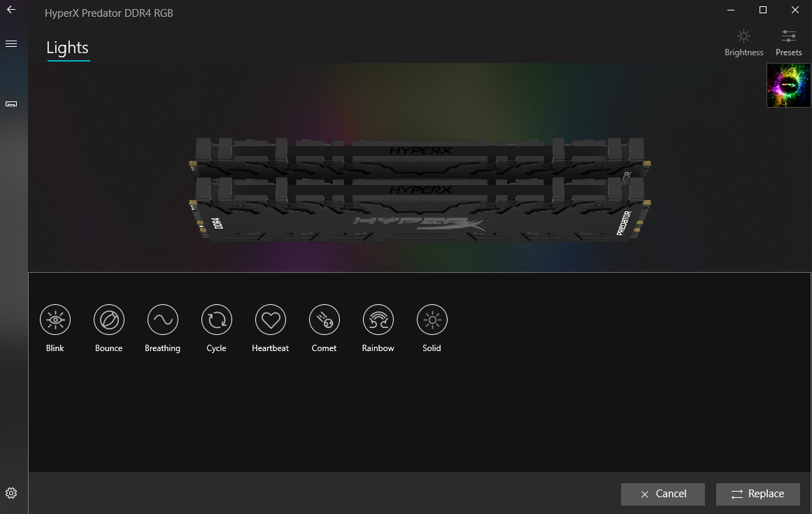Image resolution: width=812 pixels, height=514 pixels.
Task: Click the Cancel button
Action: point(663,494)
